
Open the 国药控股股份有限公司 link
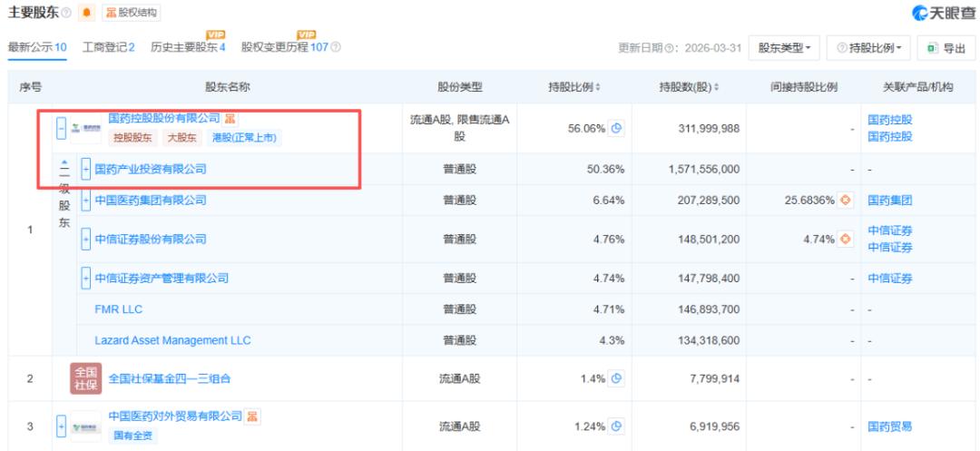164,119
